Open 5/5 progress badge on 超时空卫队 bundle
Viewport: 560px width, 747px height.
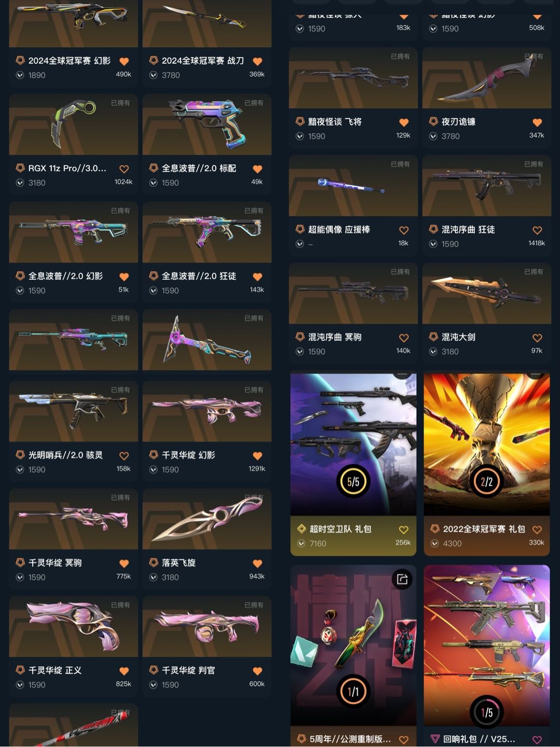pyautogui.click(x=353, y=482)
